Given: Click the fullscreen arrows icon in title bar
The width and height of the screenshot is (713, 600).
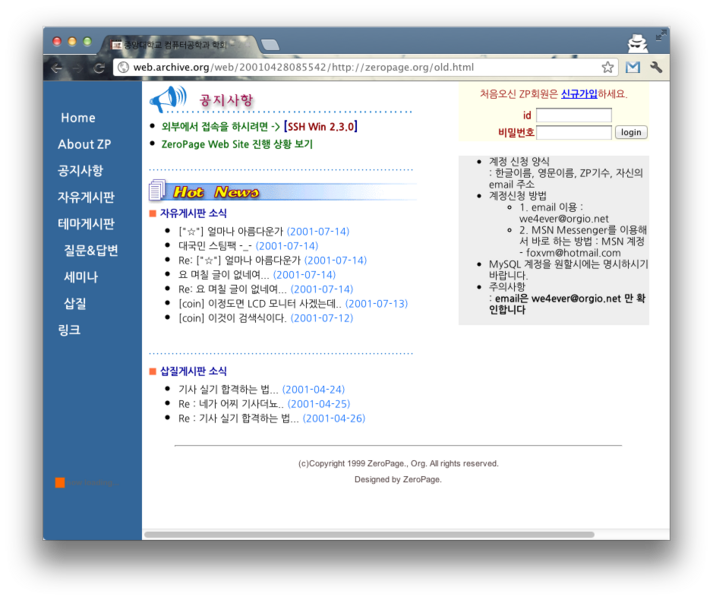Looking at the screenshot, I should tap(661, 35).
